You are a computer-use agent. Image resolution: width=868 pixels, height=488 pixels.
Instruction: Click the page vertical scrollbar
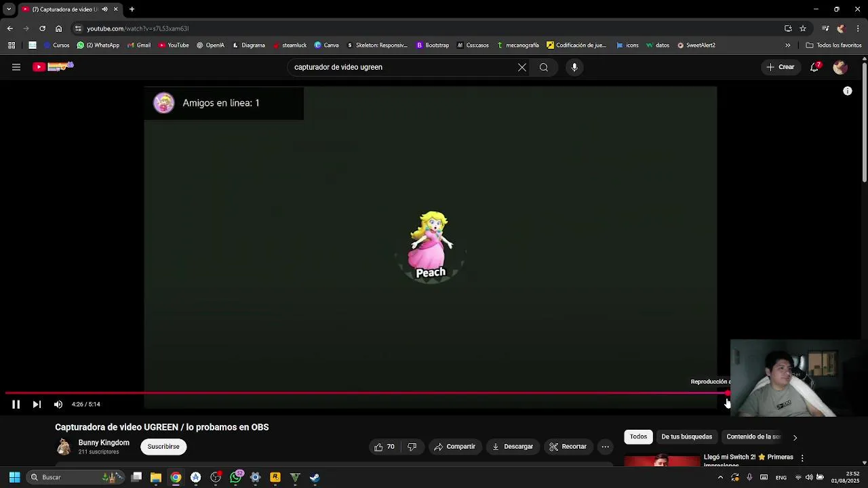(864, 122)
